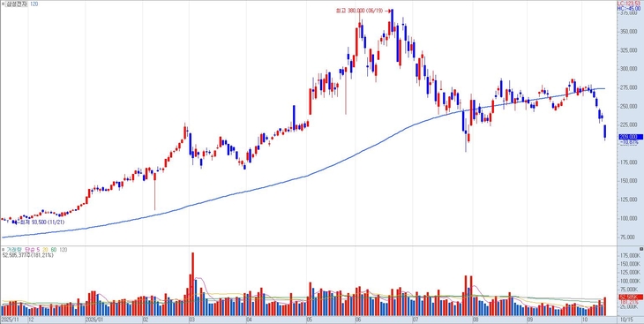Click the red current volume tag on axis
The width and height of the screenshot is (644, 324).
point(631,297)
